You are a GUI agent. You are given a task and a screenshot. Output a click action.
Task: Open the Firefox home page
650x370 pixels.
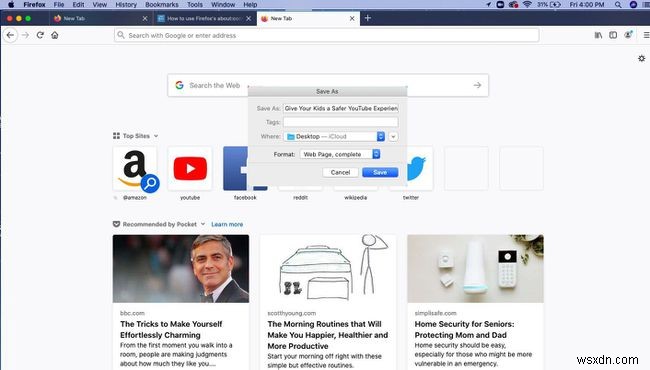pos(55,35)
